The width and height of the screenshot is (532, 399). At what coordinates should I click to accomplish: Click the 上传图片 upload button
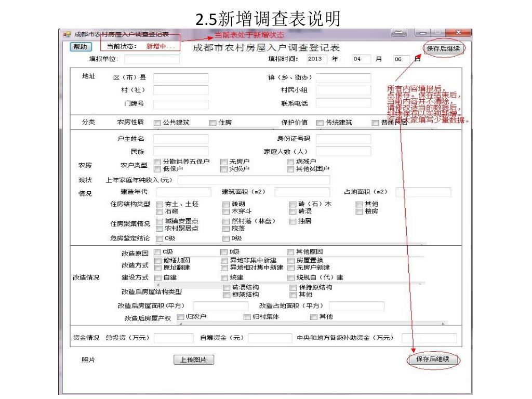(193, 360)
